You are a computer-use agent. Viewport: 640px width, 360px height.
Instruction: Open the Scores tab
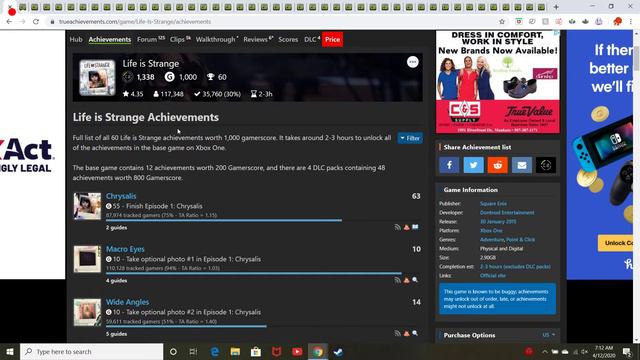288,40
